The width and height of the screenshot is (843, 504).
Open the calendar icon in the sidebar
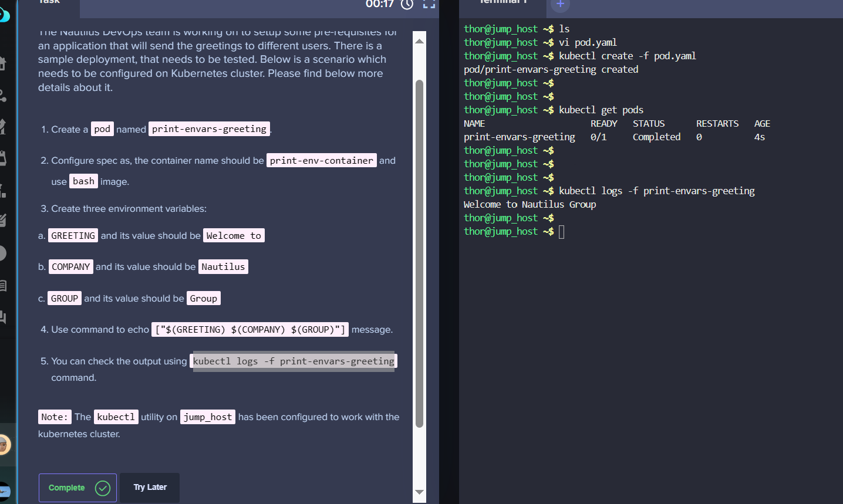pos(3,158)
